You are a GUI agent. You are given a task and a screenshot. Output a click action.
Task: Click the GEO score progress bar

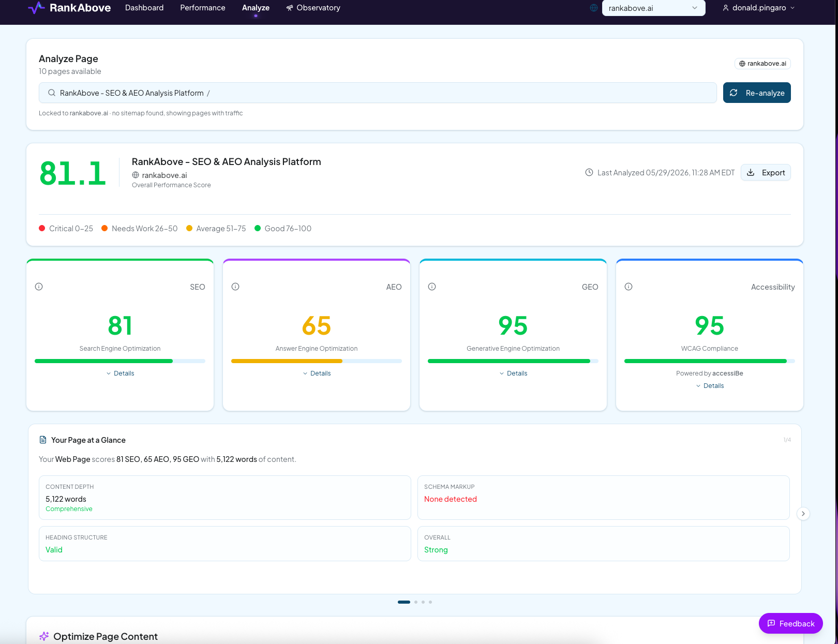pyautogui.click(x=513, y=361)
